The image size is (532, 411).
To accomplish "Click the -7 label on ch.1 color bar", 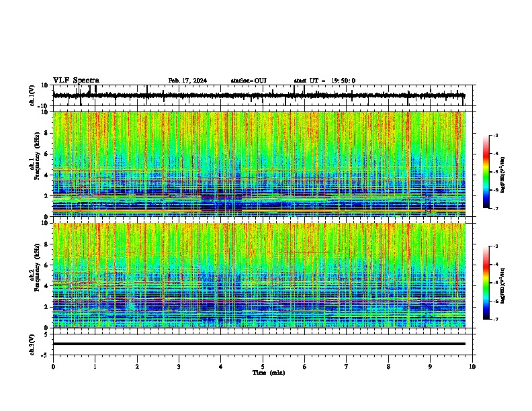I will pyautogui.click(x=495, y=208).
